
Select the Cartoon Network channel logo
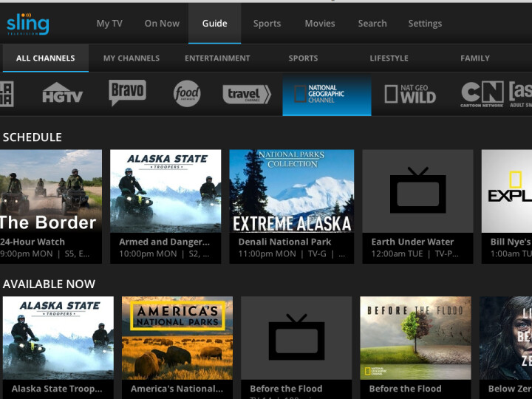click(x=482, y=94)
